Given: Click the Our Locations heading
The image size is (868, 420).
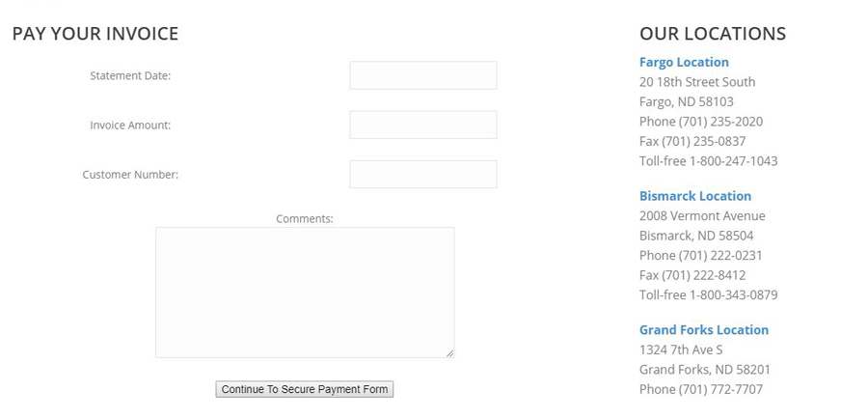Looking at the screenshot, I should (x=713, y=34).
